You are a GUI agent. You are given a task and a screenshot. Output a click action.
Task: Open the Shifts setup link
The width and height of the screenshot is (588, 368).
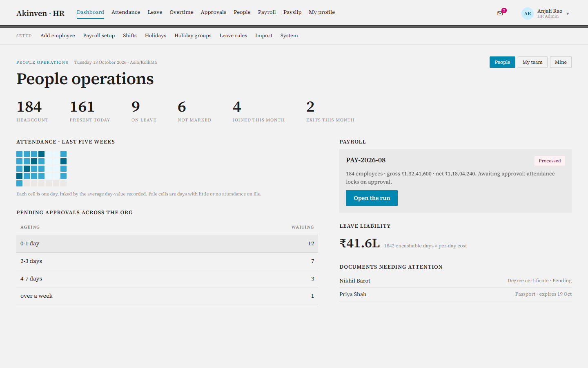[x=130, y=36]
